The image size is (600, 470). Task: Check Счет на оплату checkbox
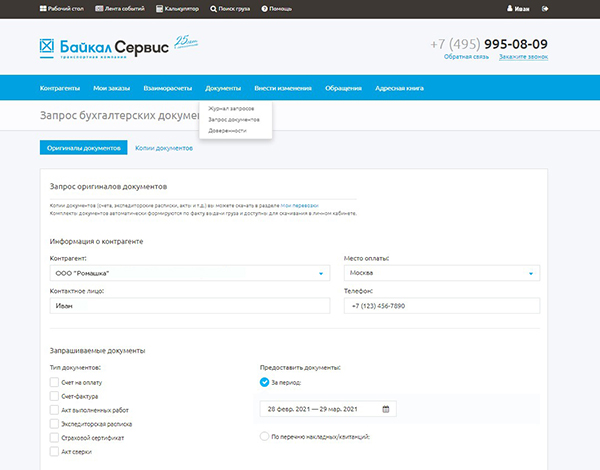[54, 382]
